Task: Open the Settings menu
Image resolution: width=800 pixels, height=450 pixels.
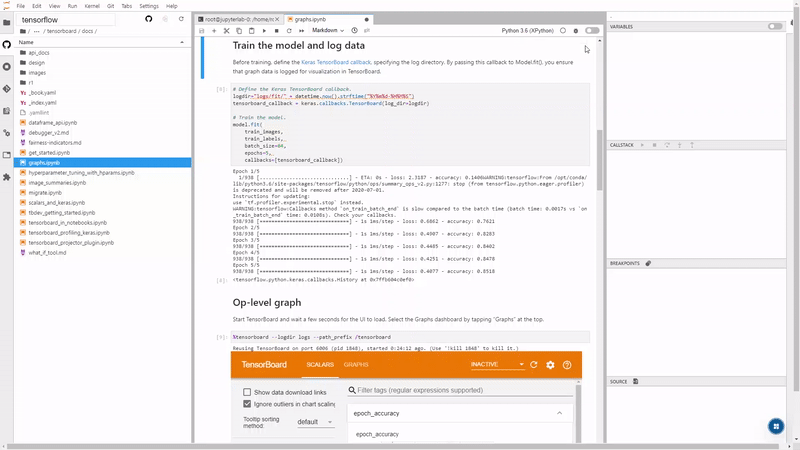Action: pos(149,6)
